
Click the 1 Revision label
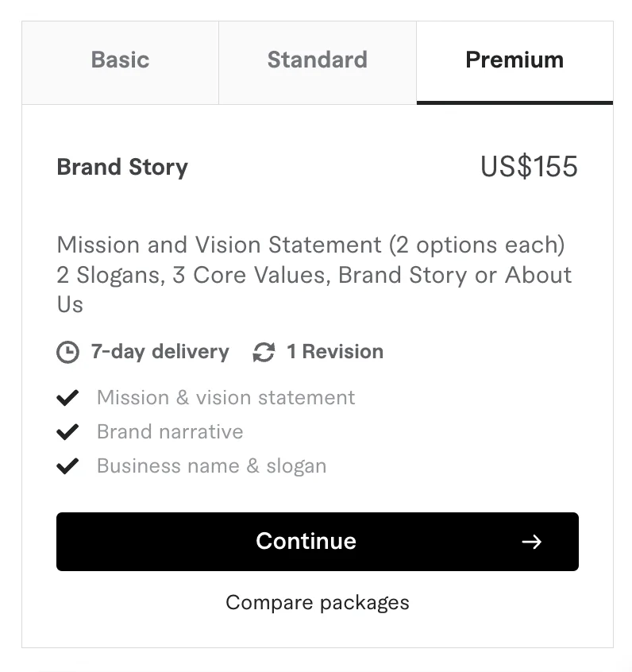335,351
